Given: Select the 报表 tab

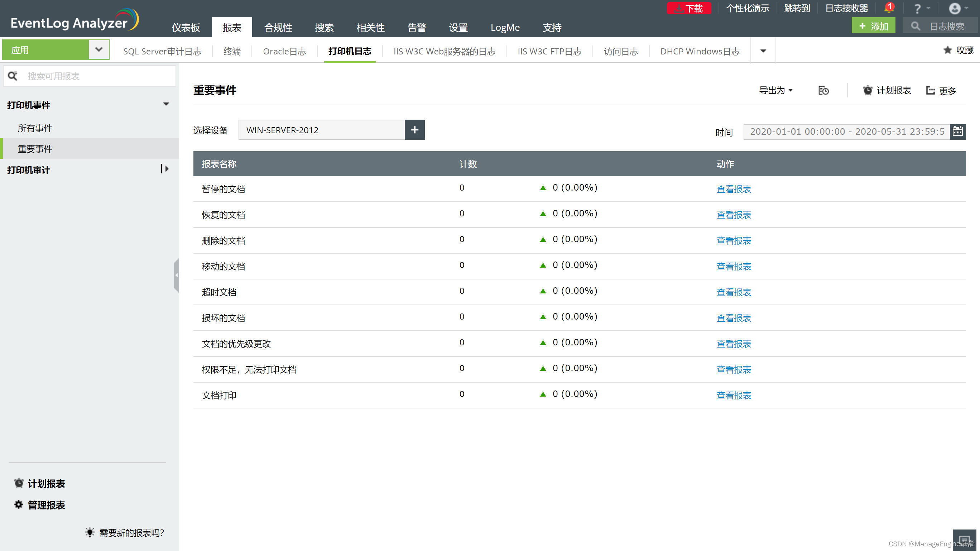Looking at the screenshot, I should [232, 27].
